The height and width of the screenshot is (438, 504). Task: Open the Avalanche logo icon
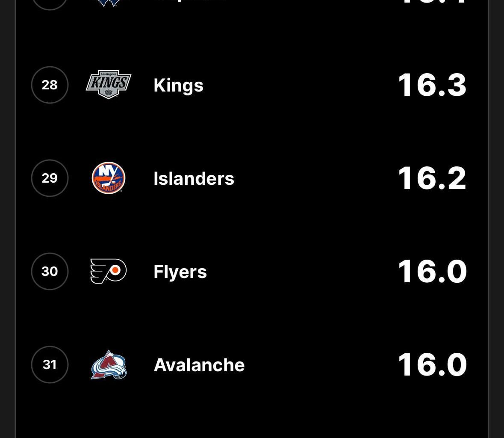pyautogui.click(x=109, y=364)
